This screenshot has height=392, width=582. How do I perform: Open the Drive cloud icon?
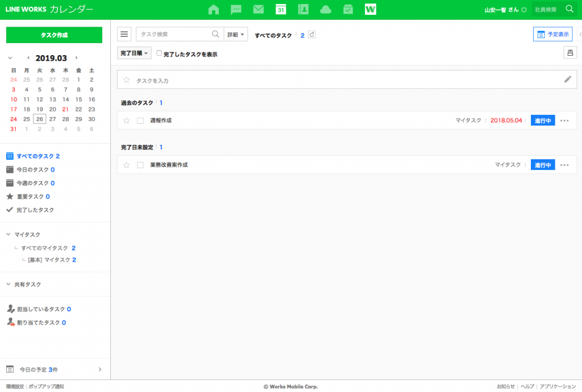pos(326,10)
